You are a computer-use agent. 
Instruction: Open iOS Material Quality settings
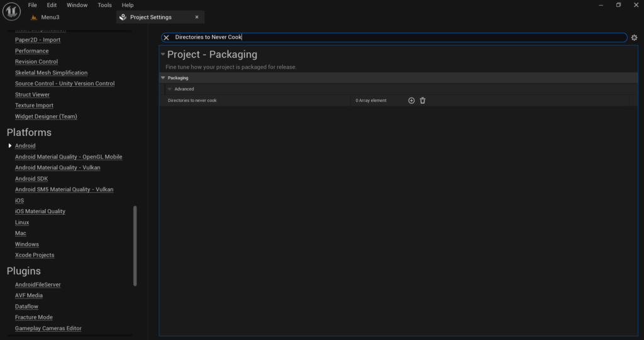click(x=40, y=211)
